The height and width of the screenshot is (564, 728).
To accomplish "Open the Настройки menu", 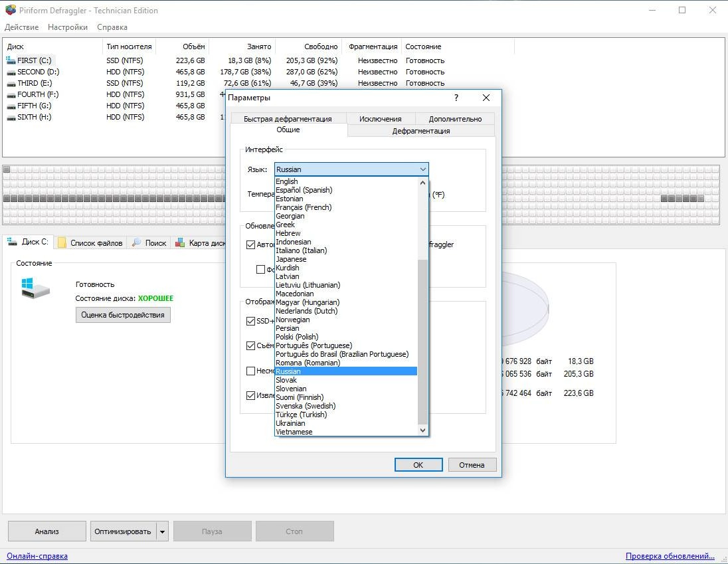I will (x=68, y=27).
